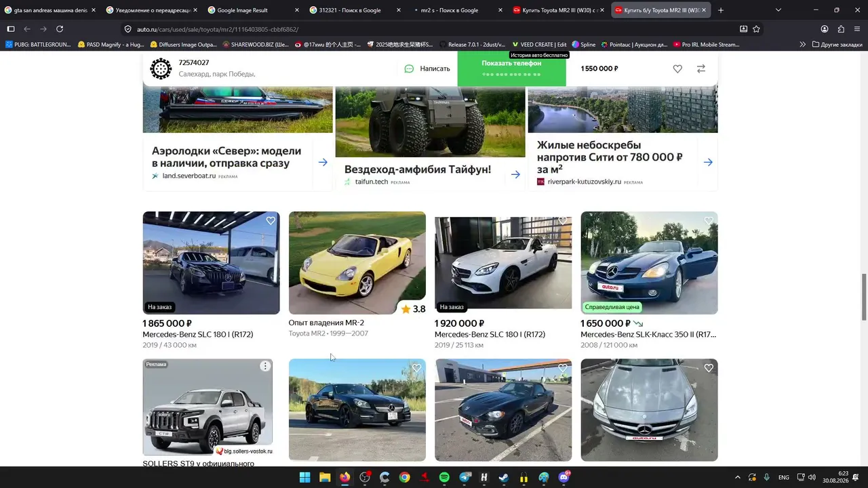Switch to the 312321 Google search tab
This screenshot has height=488, width=868.
click(x=355, y=10)
